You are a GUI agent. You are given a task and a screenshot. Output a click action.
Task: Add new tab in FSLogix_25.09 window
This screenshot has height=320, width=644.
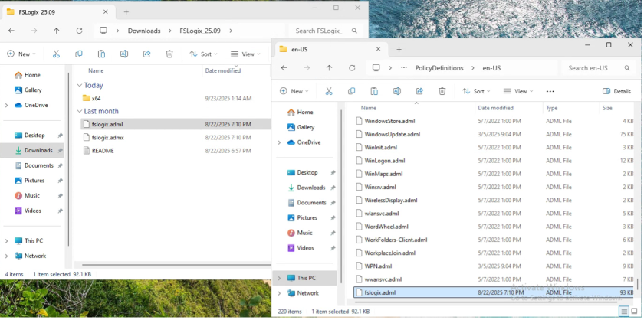(x=126, y=12)
